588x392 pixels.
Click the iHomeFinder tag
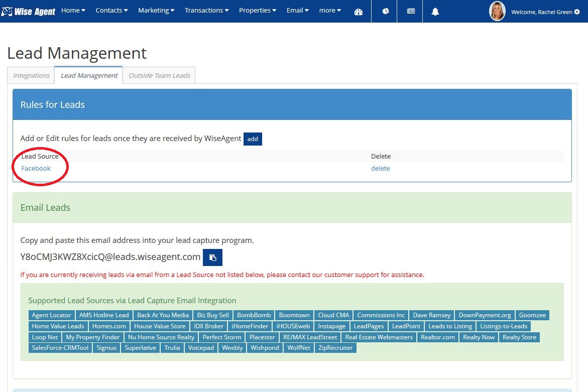(x=250, y=326)
